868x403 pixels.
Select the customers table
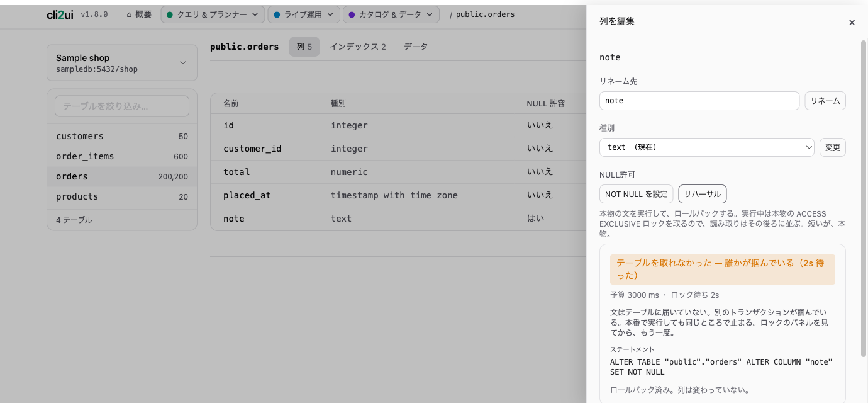coord(122,136)
